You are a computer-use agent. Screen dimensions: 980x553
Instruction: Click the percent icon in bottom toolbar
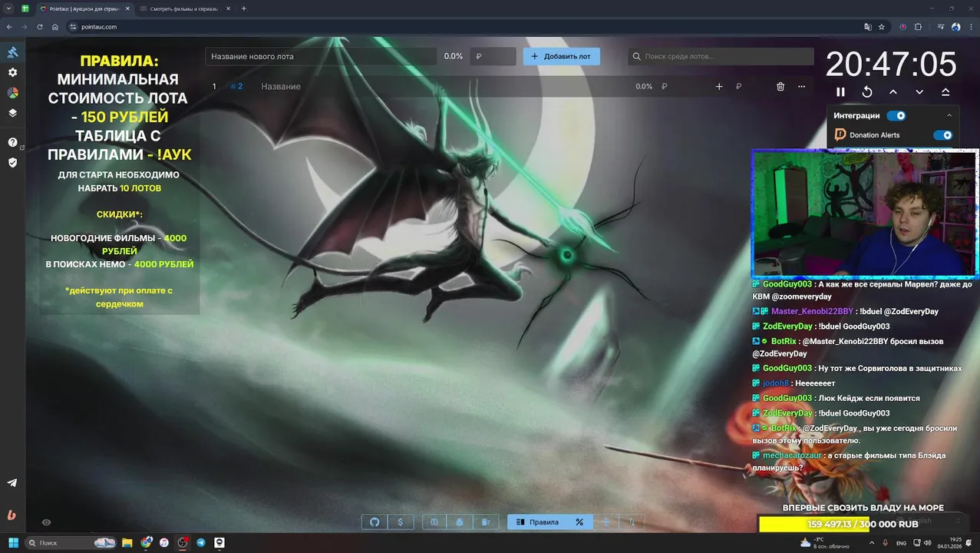579,522
